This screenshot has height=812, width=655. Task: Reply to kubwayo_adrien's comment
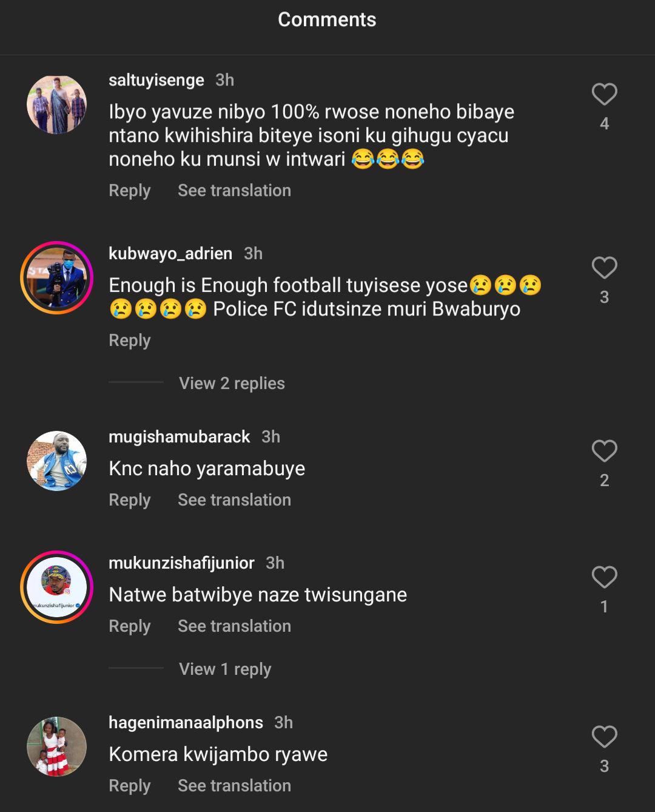[x=129, y=340]
